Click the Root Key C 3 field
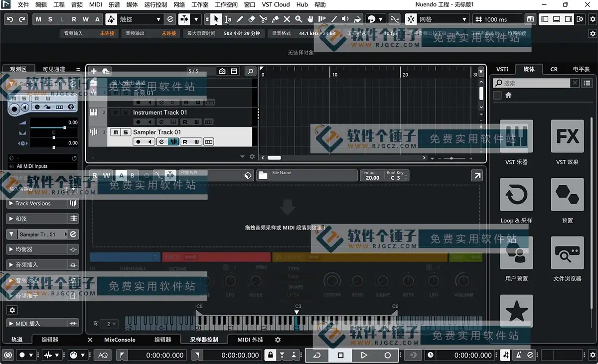This screenshot has height=364, width=598. (x=396, y=175)
